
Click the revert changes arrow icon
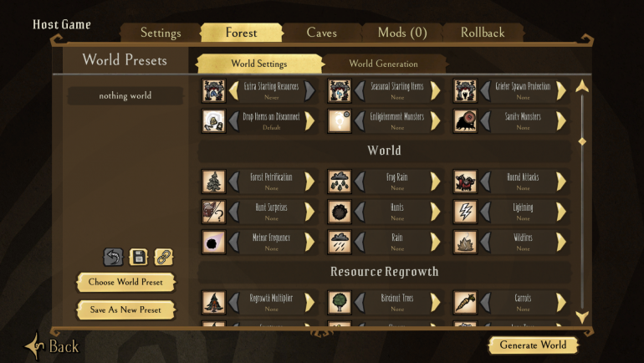click(x=113, y=258)
